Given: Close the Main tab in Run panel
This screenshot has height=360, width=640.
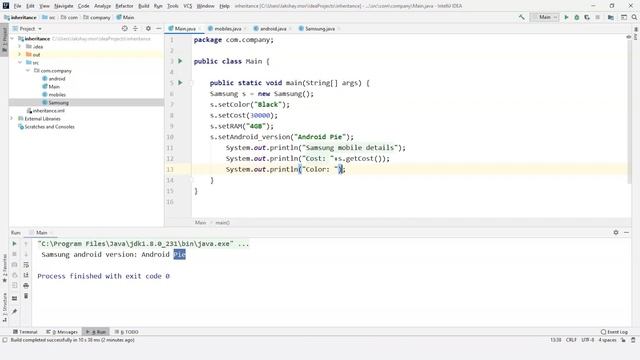Looking at the screenshot, I should 52,233.
